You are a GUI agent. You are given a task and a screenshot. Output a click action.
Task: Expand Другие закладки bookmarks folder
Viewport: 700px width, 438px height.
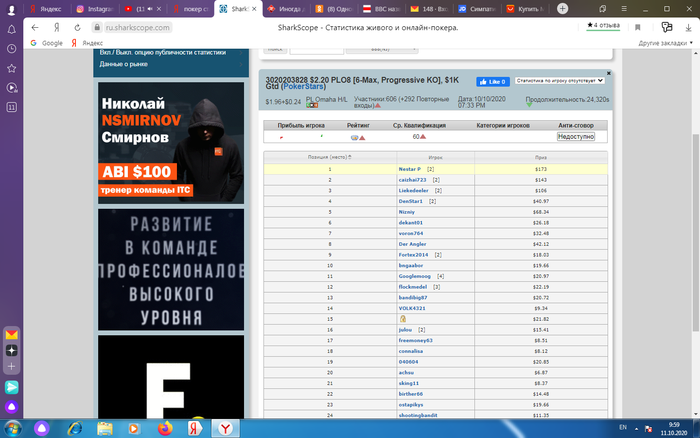665,43
